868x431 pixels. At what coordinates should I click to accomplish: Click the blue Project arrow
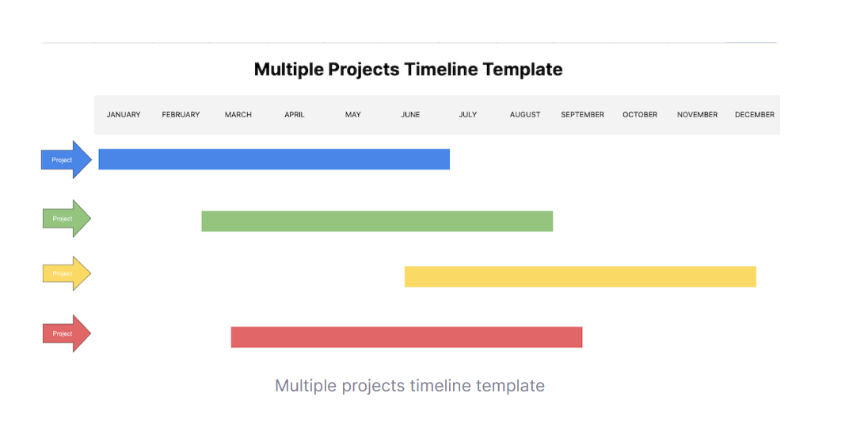coord(67,159)
